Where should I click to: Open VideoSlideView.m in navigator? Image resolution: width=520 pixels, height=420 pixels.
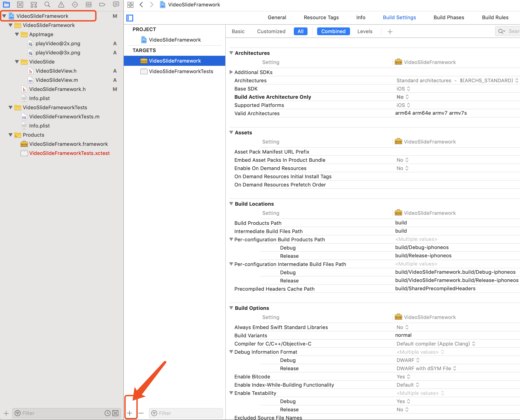click(x=57, y=80)
